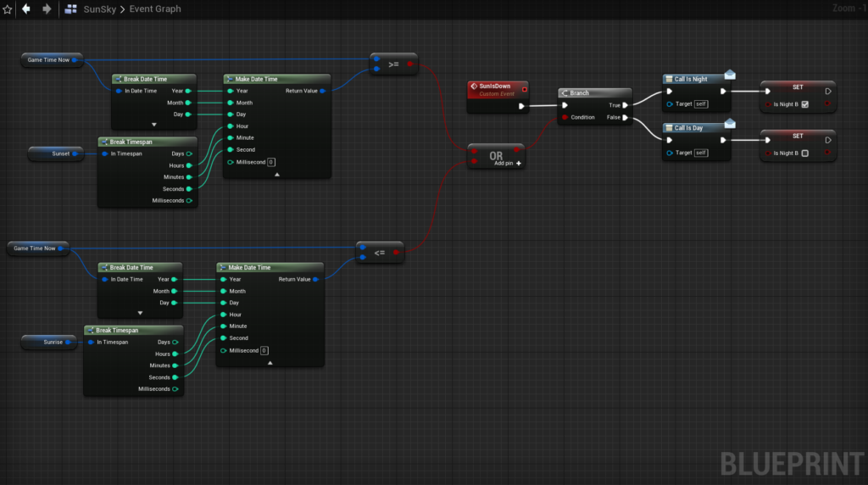Collapse the upper Make Date Time node pins
Screen dimensions: 868x485
click(x=277, y=175)
